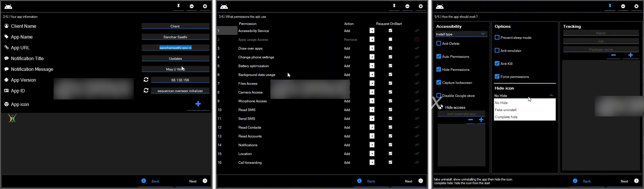Viewport: 644px width, 189px height.
Task: Click the plus icon beside App icon
Action: click(x=198, y=104)
